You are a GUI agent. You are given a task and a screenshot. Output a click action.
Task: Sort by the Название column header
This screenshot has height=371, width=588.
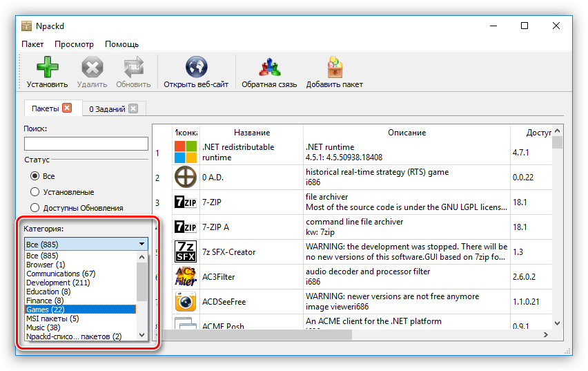coord(251,133)
